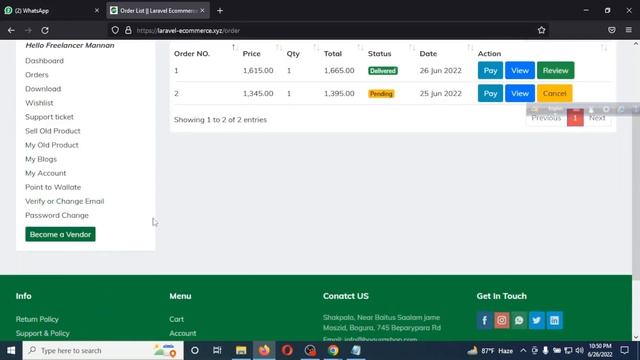Open the Pocket save icon
The image size is (640, 360).
coord(611,30)
